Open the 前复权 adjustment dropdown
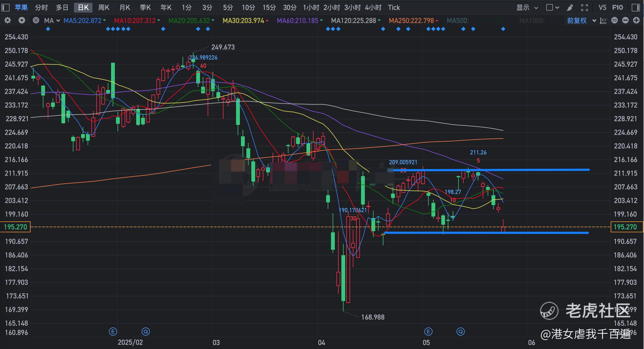644x349 pixels. click(582, 20)
